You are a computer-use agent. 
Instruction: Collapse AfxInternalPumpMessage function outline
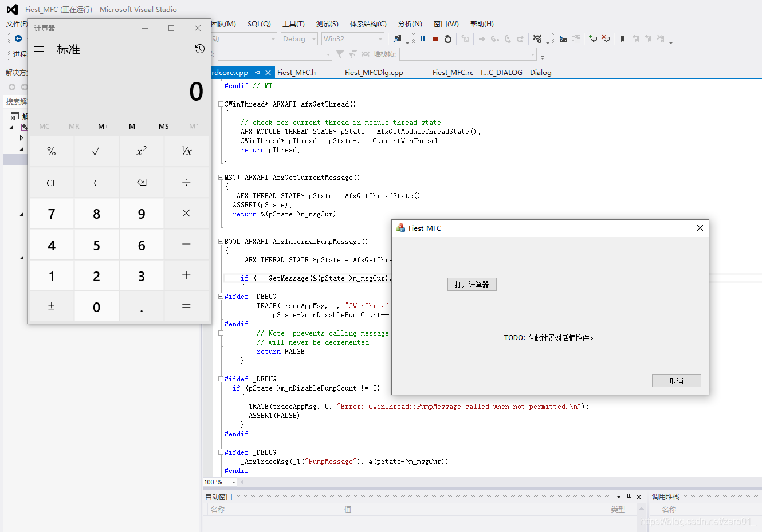point(221,242)
